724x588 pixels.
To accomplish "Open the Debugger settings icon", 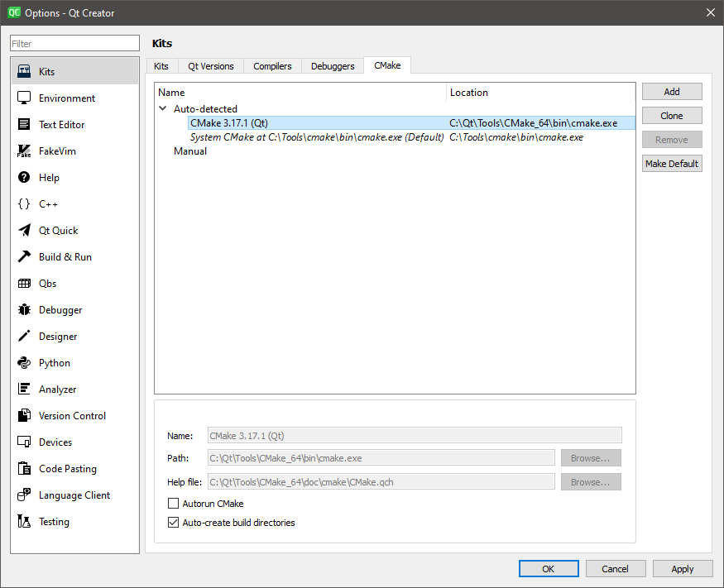I will click(23, 309).
